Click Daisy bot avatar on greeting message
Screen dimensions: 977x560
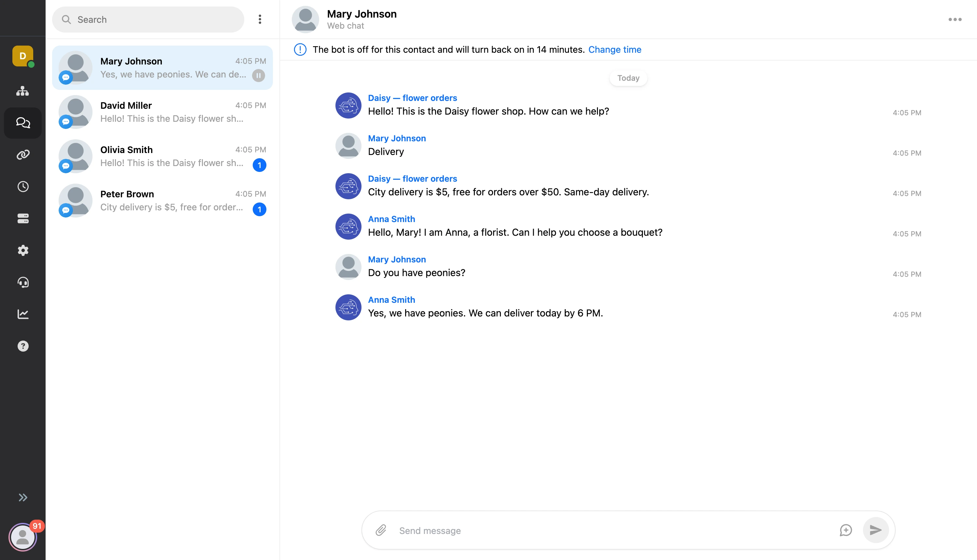click(348, 105)
